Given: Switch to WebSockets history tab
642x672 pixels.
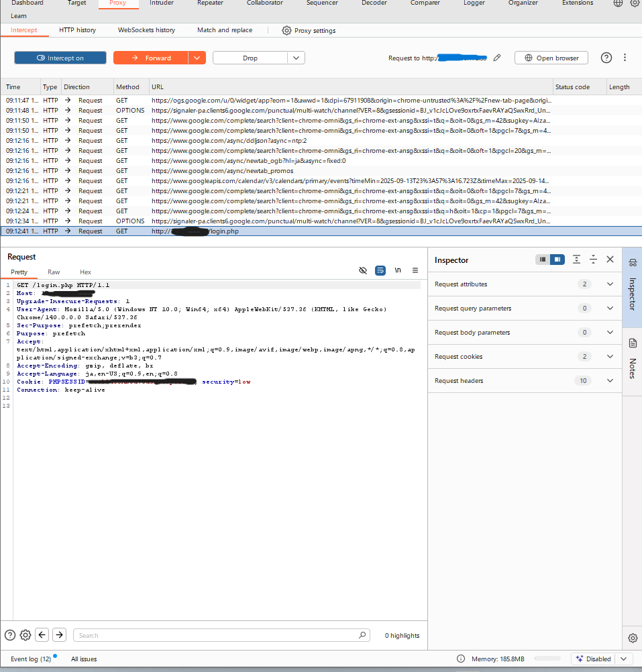Looking at the screenshot, I should (146, 30).
